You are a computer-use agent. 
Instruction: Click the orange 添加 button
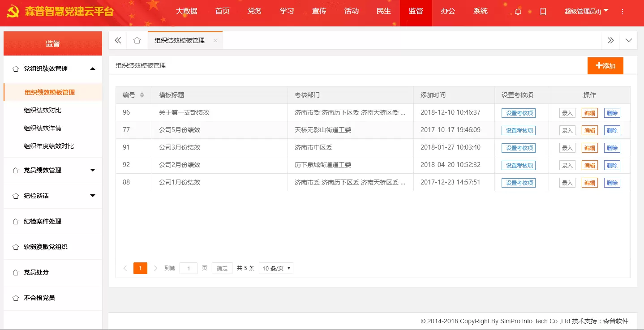coord(605,66)
